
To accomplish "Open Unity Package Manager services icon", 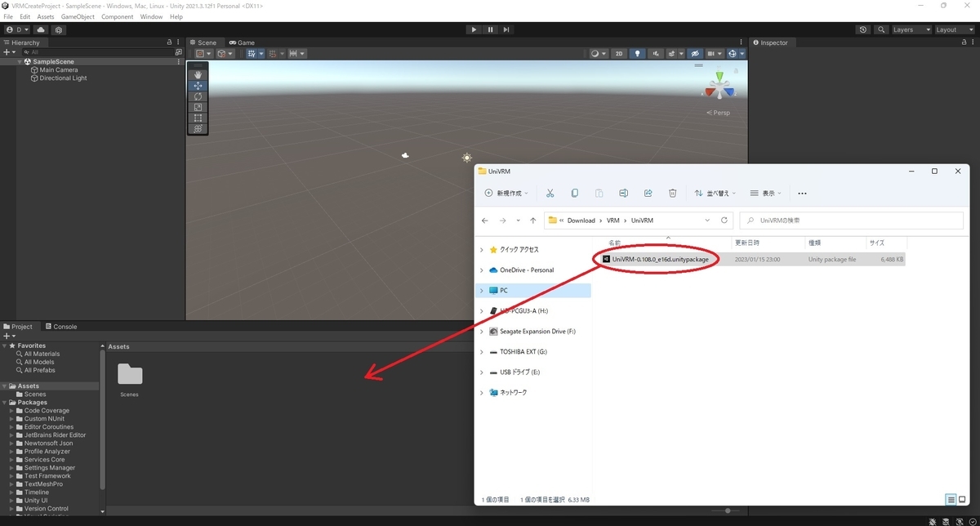I will tap(59, 29).
